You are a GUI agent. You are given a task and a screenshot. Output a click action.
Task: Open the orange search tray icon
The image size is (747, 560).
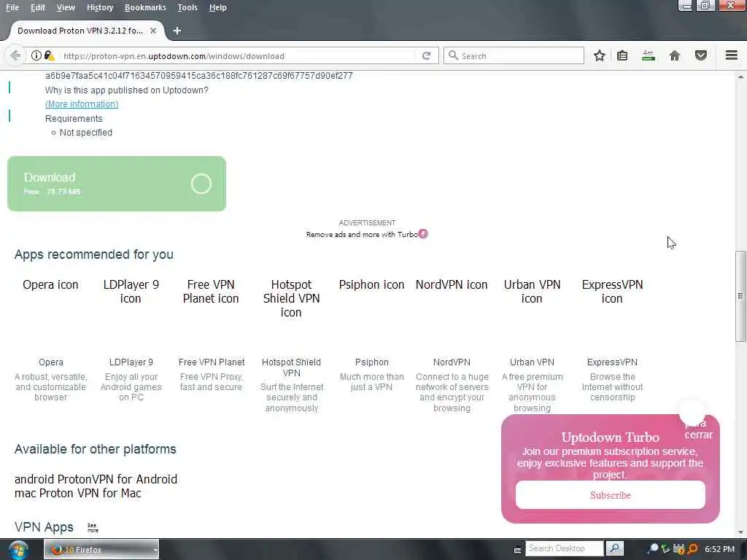point(692,549)
